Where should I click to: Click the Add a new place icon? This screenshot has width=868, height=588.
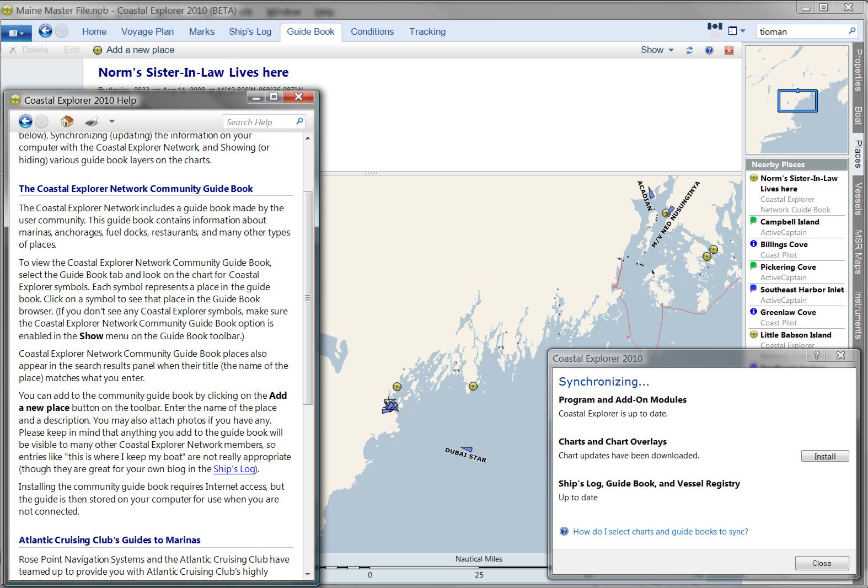(98, 50)
